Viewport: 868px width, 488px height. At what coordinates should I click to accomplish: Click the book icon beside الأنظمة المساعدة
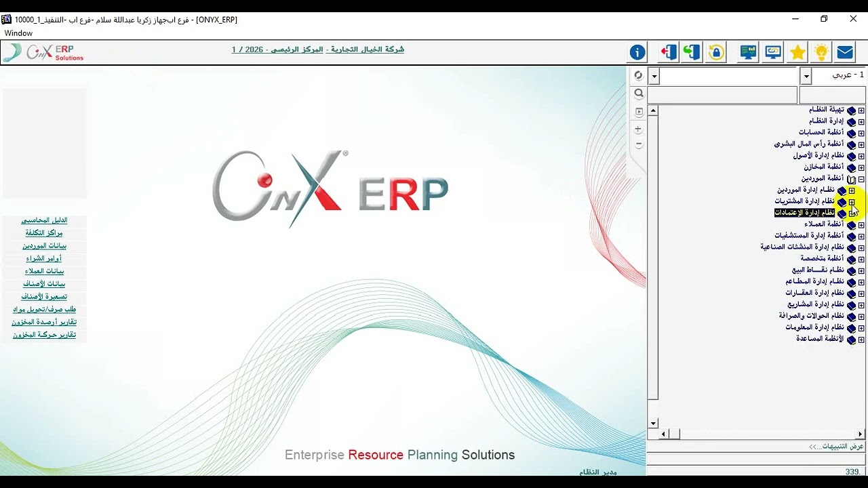[x=851, y=340]
